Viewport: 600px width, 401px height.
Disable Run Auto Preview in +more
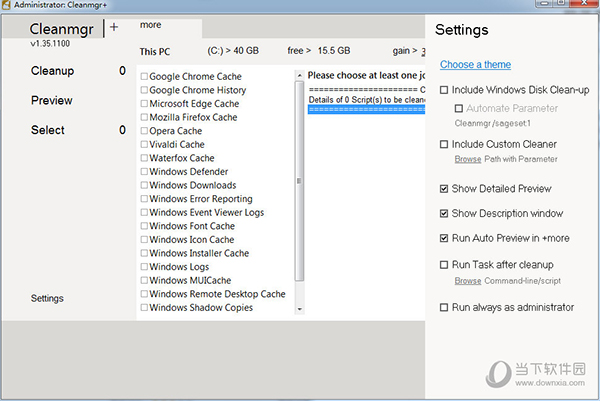[x=444, y=238]
